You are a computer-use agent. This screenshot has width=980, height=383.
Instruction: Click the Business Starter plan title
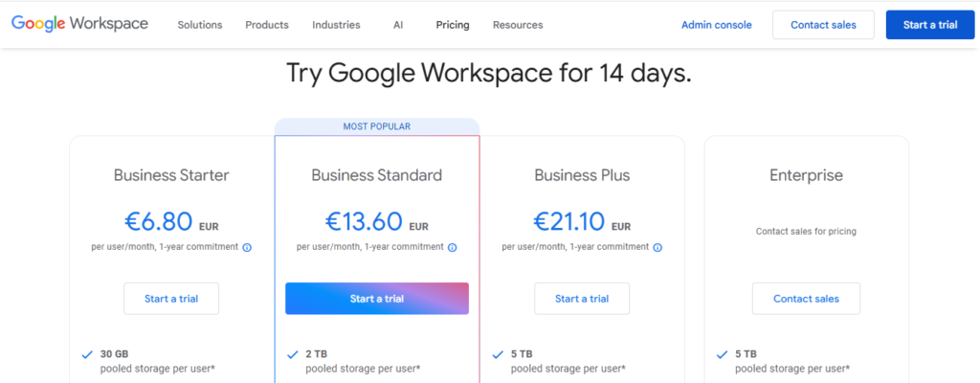(x=171, y=175)
